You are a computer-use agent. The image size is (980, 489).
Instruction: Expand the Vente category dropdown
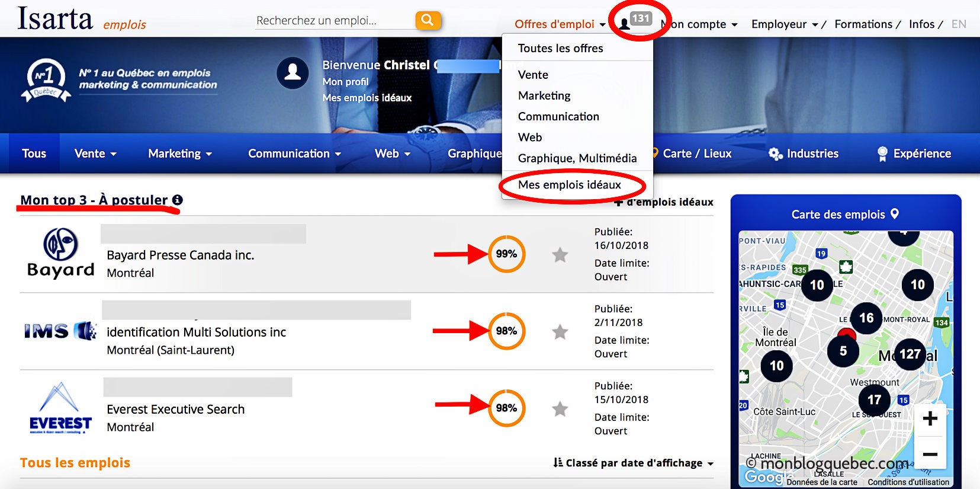95,154
